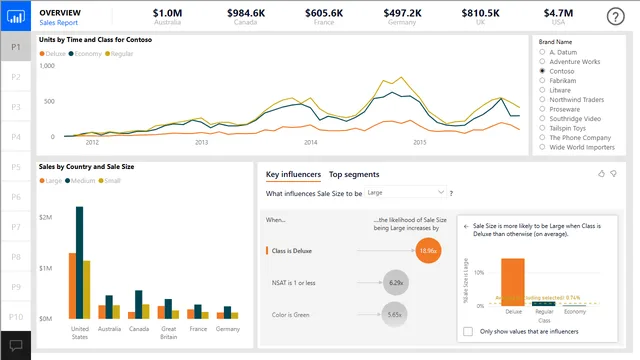Viewport: 640px width, 360px height.
Task: Click the 'Color is Green' influencer row
Action: [337, 315]
